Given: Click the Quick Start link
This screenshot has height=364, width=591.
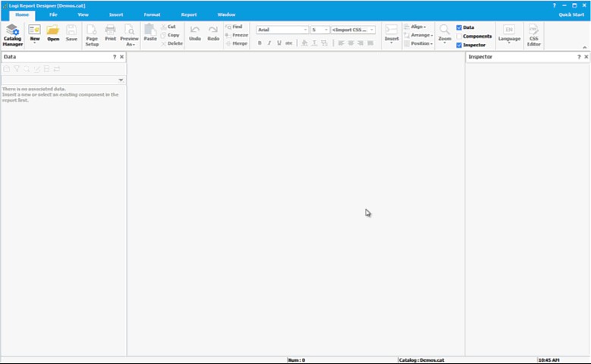Looking at the screenshot, I should click(x=571, y=14).
